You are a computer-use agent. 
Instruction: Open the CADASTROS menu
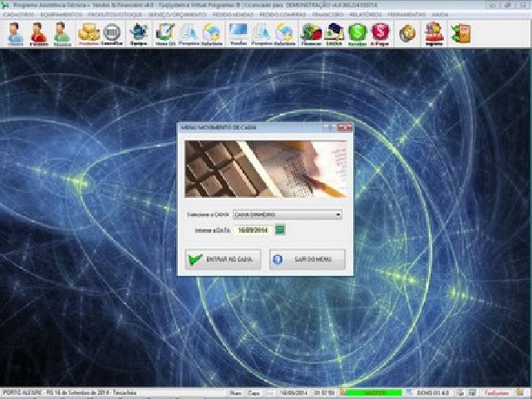coord(18,15)
